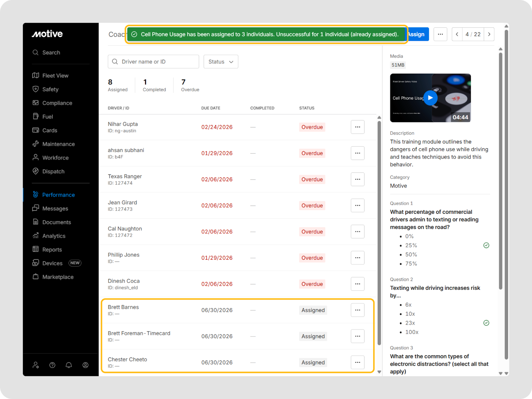532x399 pixels.
Task: Click the blue Assign button
Action: click(418, 34)
